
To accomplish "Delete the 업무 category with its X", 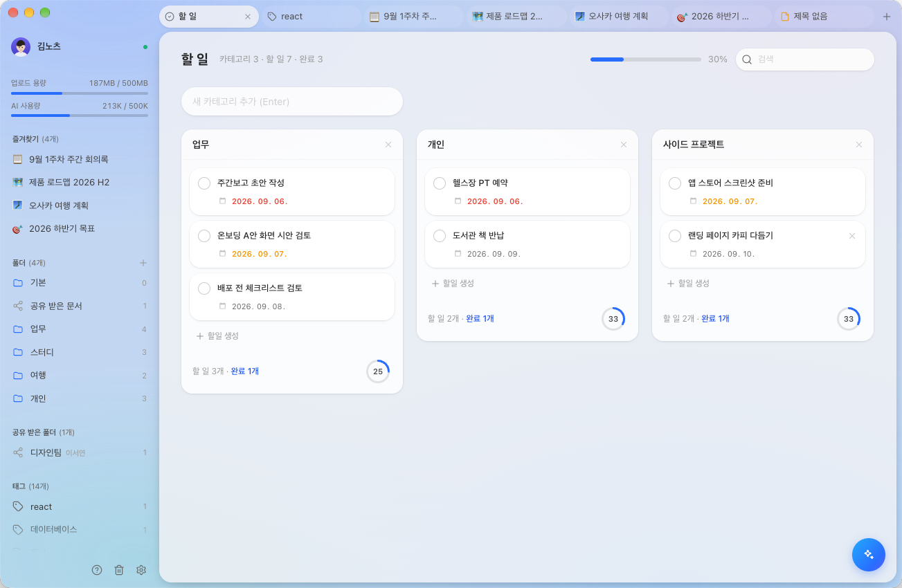I will (388, 145).
